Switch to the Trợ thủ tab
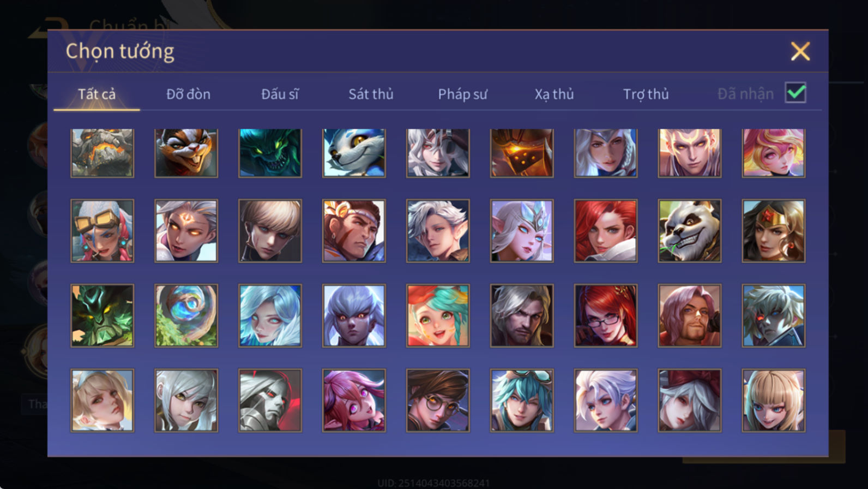868x489 pixels. (646, 94)
